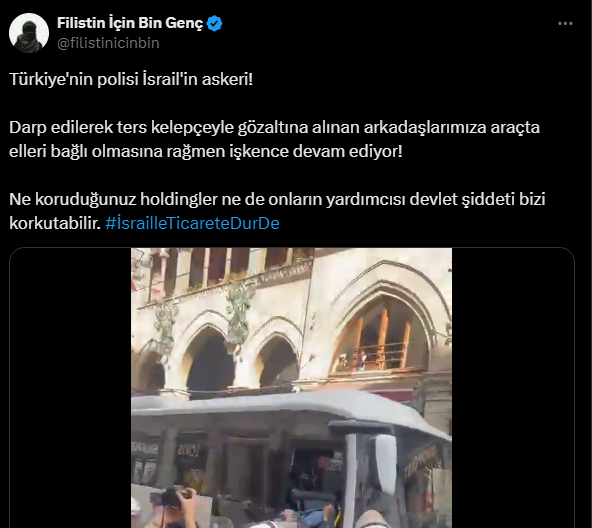Open the three-dot more options menu
Viewport: 592px width, 528px height.
[565, 23]
